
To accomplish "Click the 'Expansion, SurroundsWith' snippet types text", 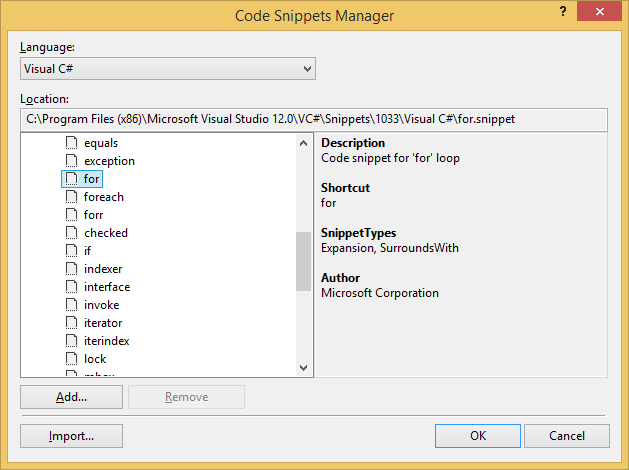I will coord(390,248).
